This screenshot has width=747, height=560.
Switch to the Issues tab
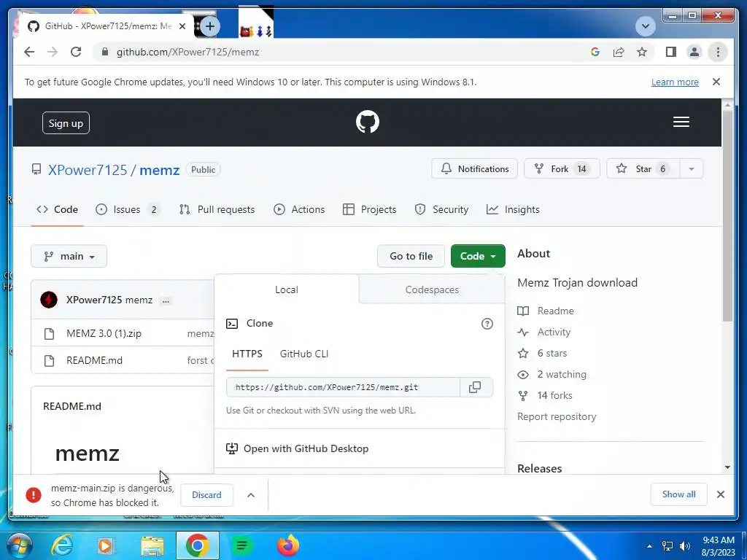coord(128,209)
